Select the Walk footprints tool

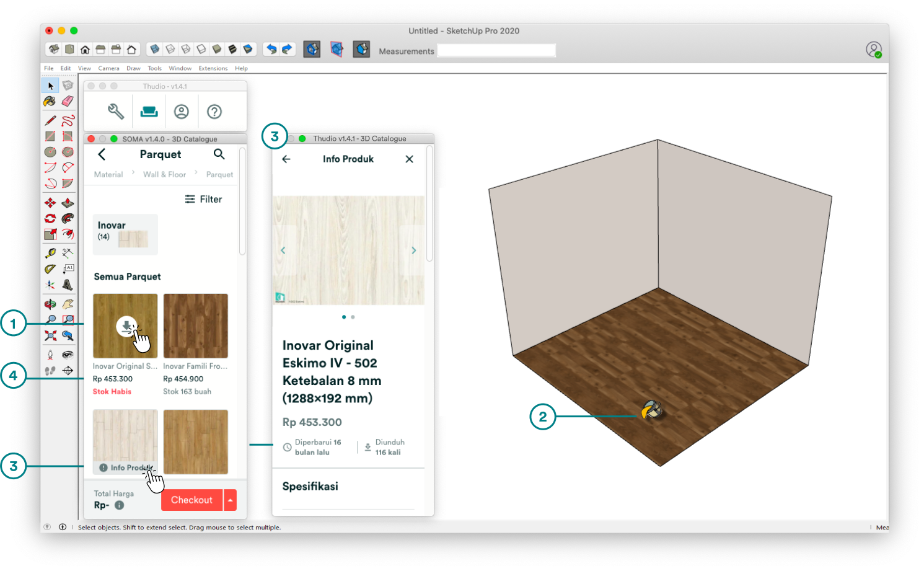[50, 371]
